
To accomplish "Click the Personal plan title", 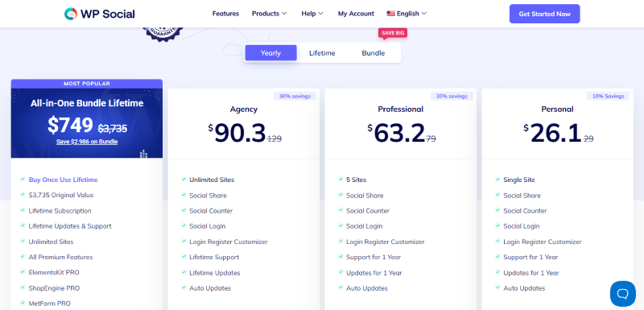I will pyautogui.click(x=557, y=110).
